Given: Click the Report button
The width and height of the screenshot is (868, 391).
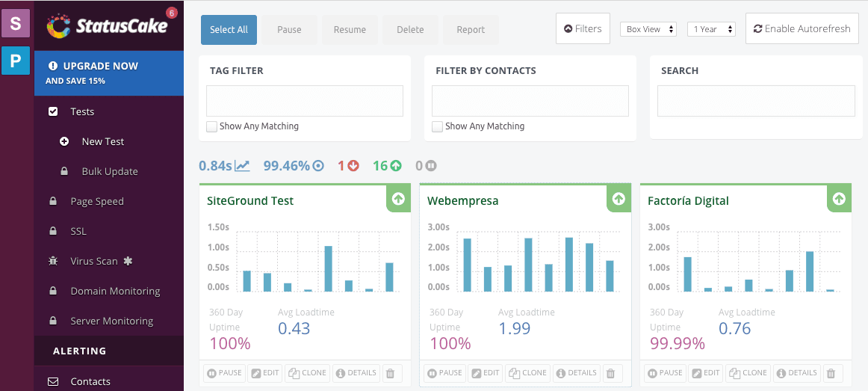Looking at the screenshot, I should (471, 30).
